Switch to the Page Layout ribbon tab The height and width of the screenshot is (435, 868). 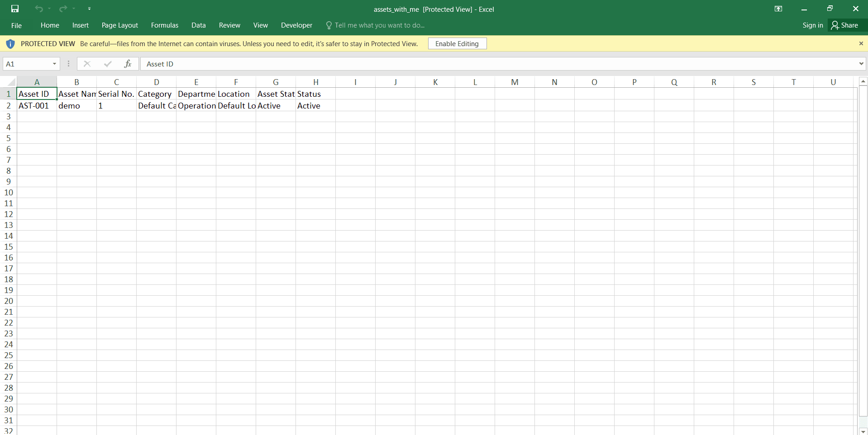coord(119,25)
